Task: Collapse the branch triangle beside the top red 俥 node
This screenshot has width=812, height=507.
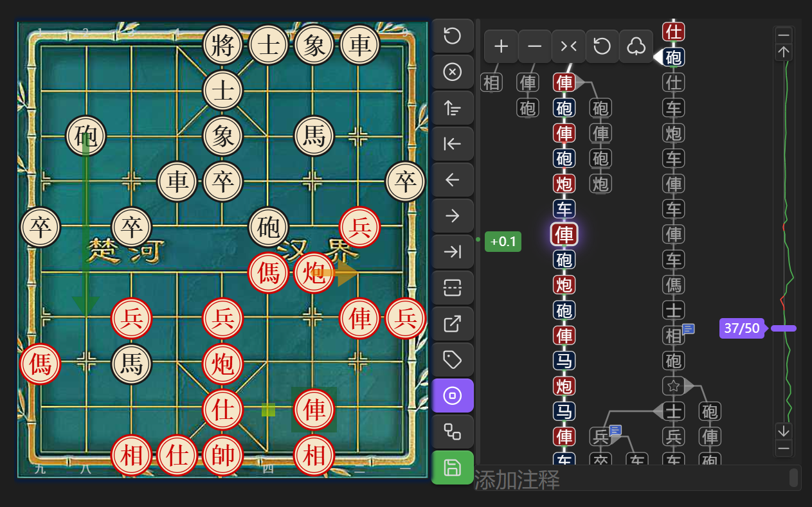Action: [x=580, y=82]
